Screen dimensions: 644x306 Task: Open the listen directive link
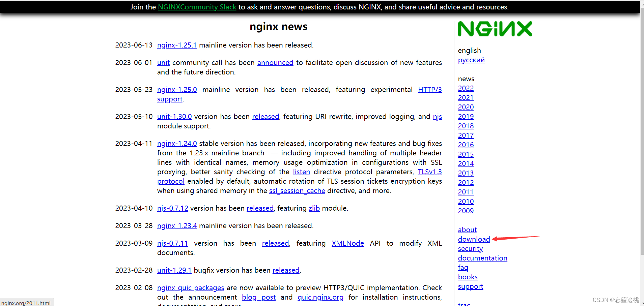pos(301,172)
